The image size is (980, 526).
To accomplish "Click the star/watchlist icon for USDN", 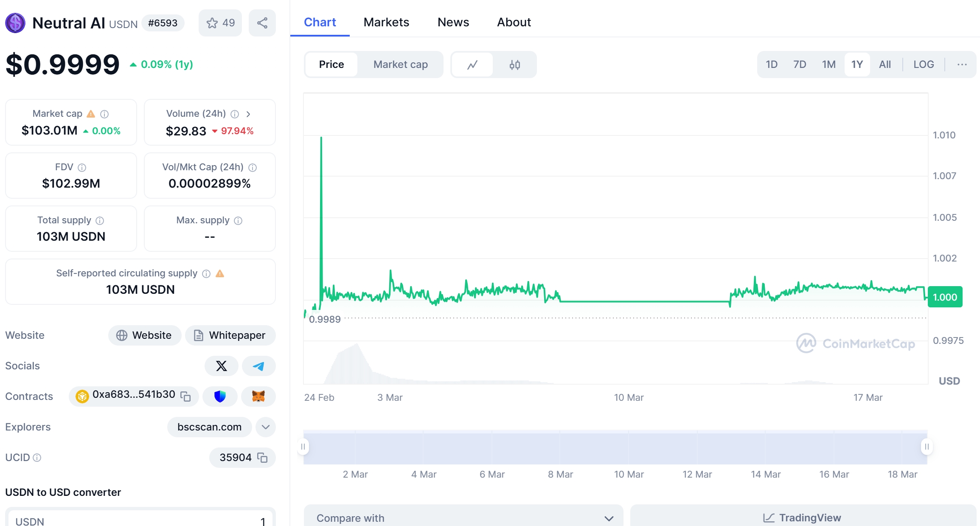I will click(213, 23).
